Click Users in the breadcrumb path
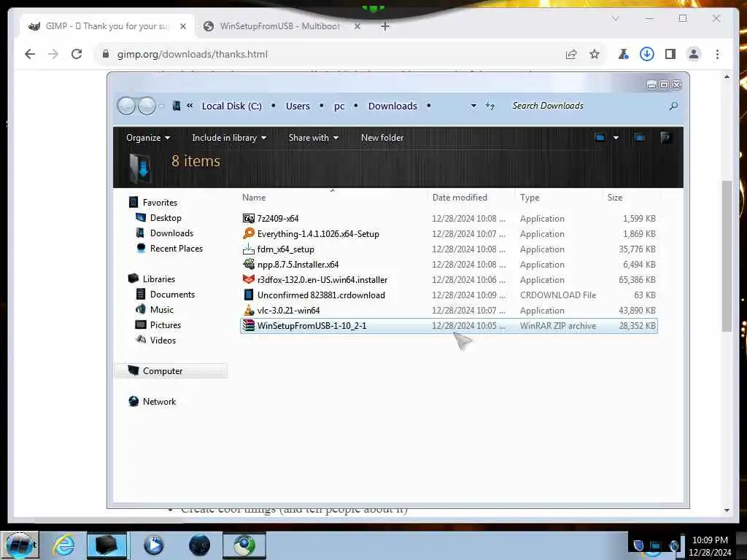This screenshot has height=560, width=747. (x=298, y=106)
